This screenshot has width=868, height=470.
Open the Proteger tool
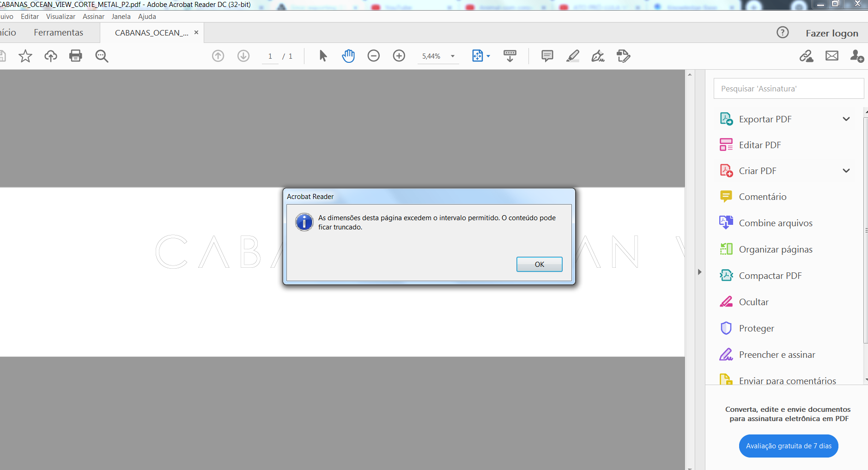click(x=756, y=328)
